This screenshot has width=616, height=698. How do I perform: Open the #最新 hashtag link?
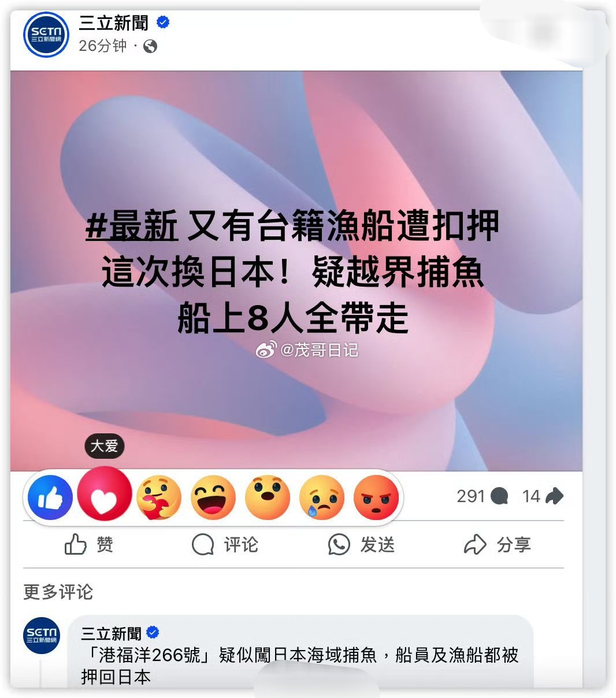coord(132,226)
